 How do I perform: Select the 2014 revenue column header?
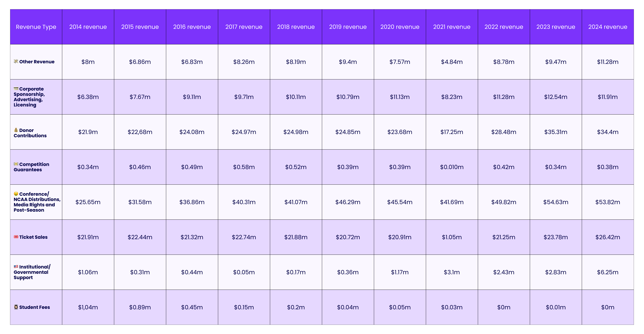pos(88,27)
